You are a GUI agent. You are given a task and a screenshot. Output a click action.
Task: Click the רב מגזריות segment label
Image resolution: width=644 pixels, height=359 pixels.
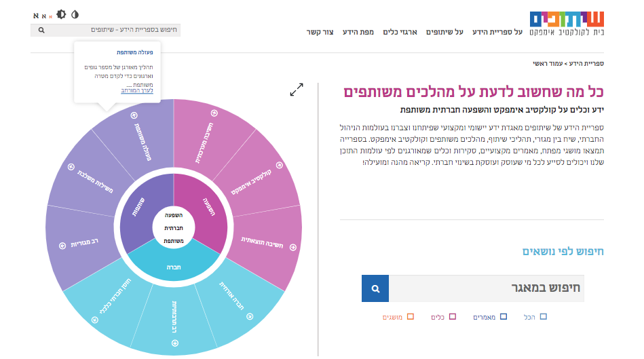pos(85,243)
